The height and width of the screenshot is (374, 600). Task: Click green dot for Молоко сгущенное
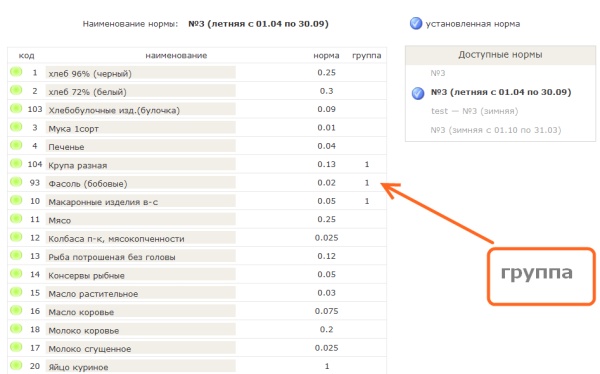click(x=16, y=347)
